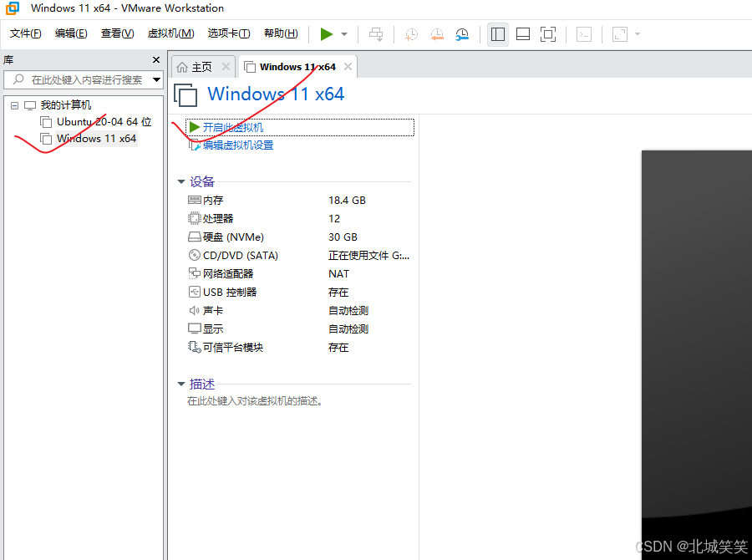The height and width of the screenshot is (560, 752).
Task: Open the 帮助(H) menu
Action: click(x=281, y=33)
